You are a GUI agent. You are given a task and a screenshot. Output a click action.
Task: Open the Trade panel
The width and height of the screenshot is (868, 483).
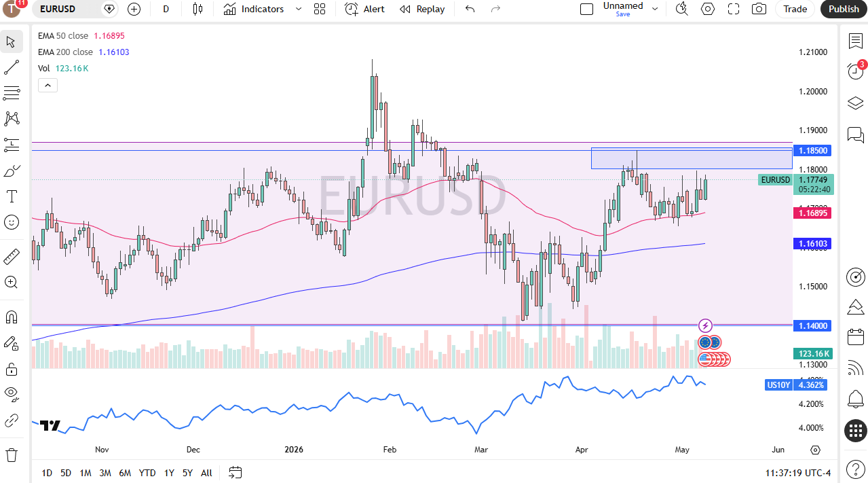(x=795, y=9)
